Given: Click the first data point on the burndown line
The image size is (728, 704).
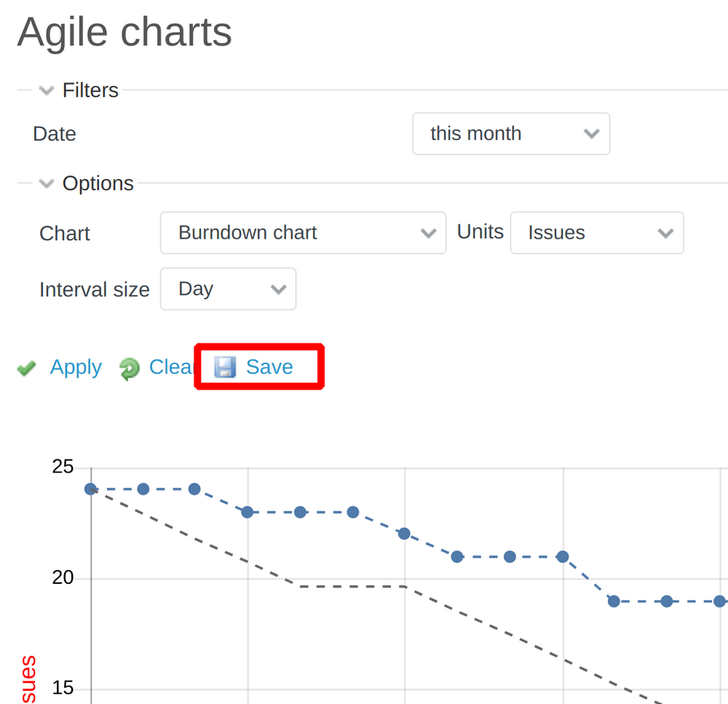Looking at the screenshot, I should [x=90, y=489].
